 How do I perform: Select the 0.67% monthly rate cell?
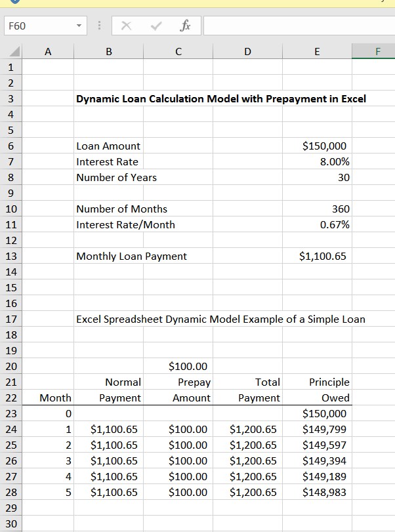click(317, 224)
